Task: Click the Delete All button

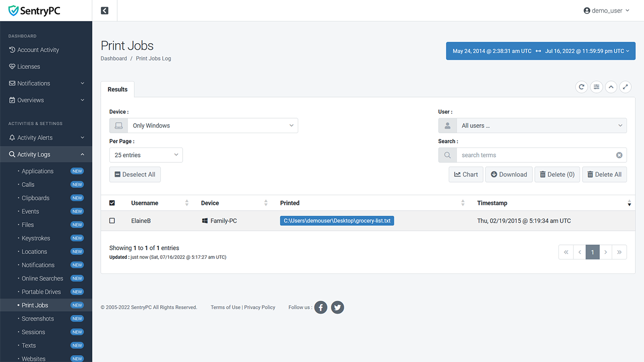Action: point(605,174)
